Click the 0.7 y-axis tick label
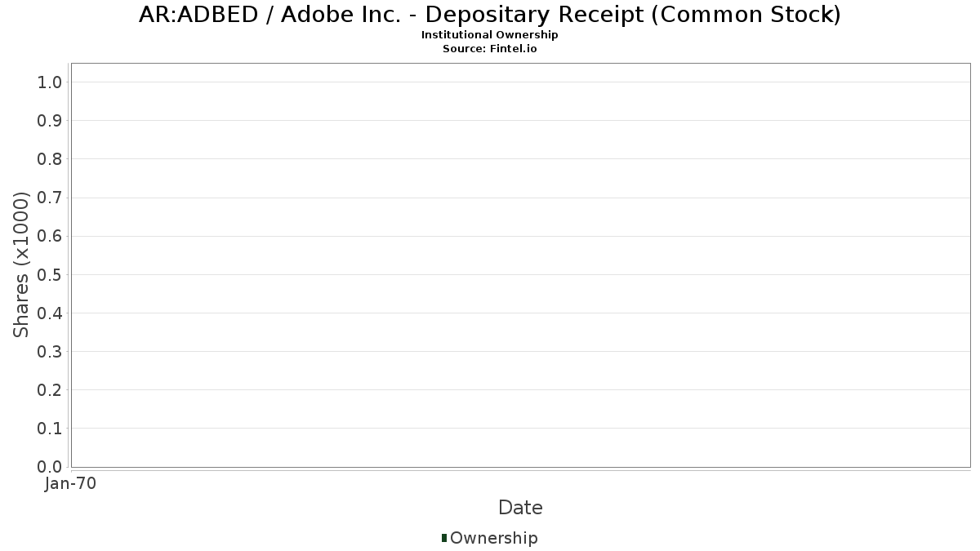Image resolution: width=980 pixels, height=551 pixels. [50, 198]
